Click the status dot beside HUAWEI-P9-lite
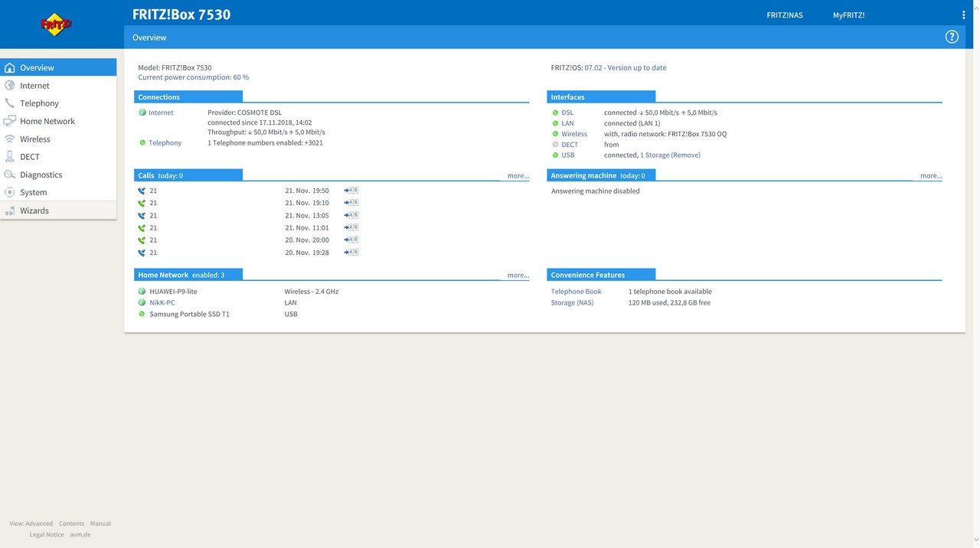This screenshot has width=980, height=548. click(142, 292)
